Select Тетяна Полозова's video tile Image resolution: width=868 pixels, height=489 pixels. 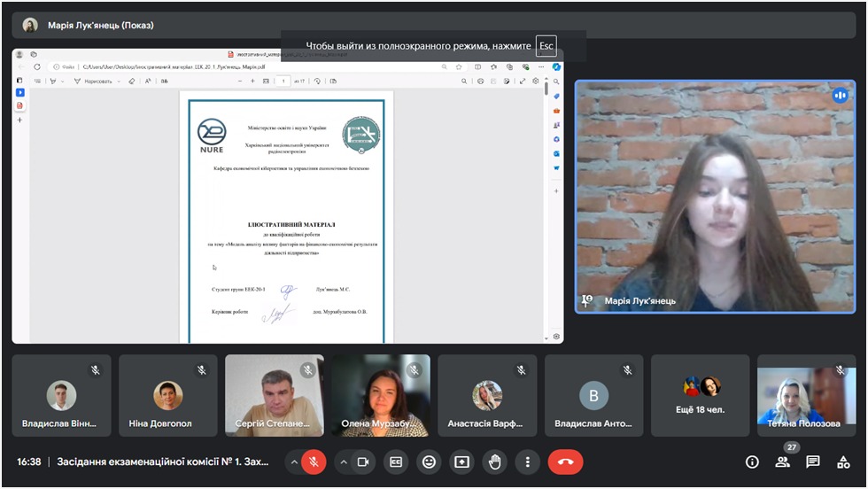[806, 395]
